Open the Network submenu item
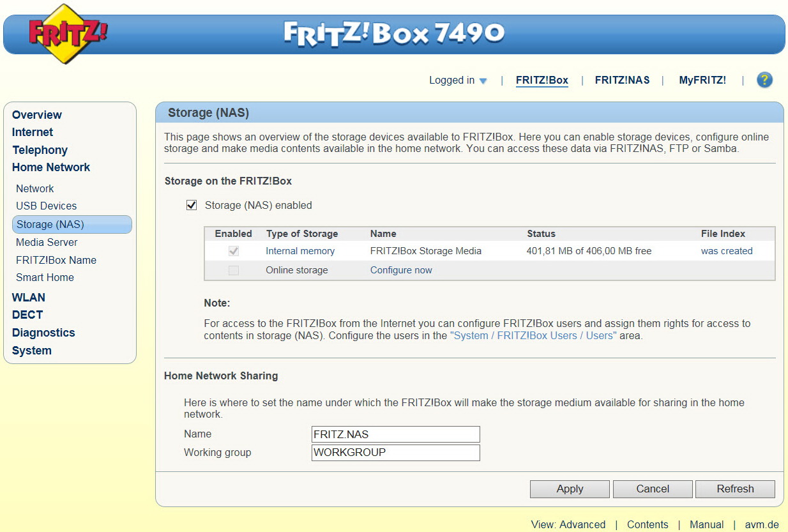 pos(35,188)
